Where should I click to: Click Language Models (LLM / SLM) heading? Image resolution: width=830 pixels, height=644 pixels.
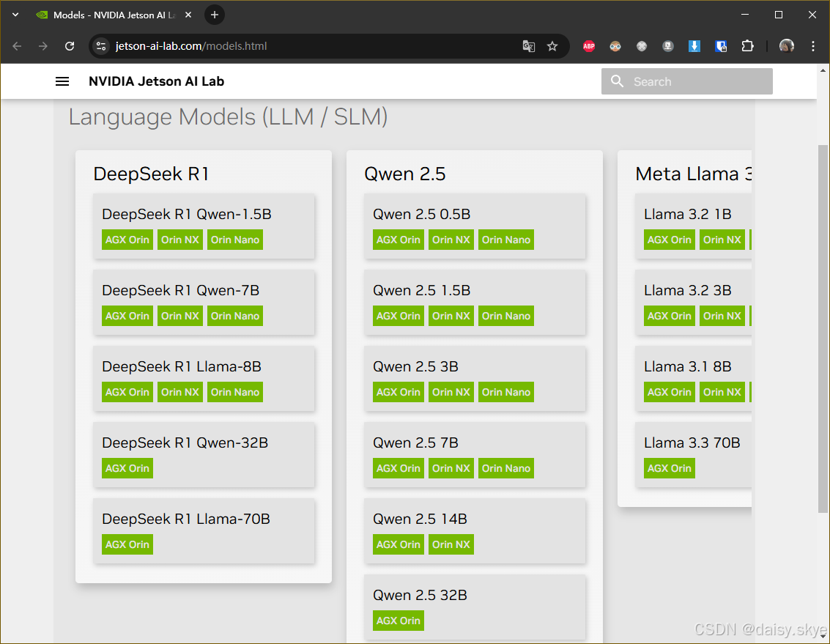(x=228, y=117)
